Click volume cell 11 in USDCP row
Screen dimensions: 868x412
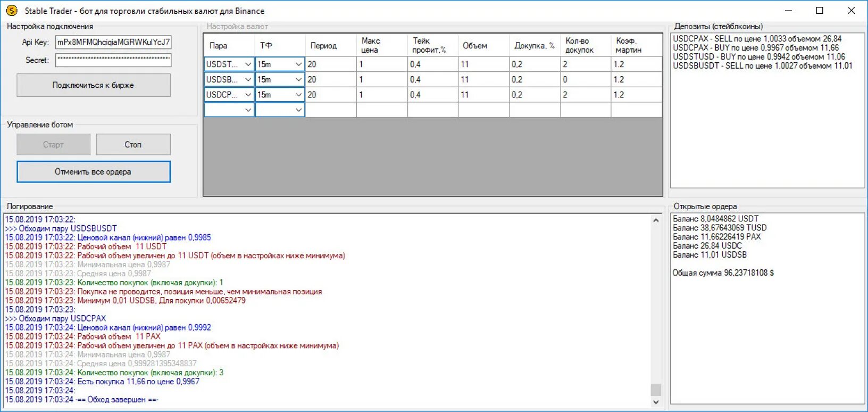point(483,95)
